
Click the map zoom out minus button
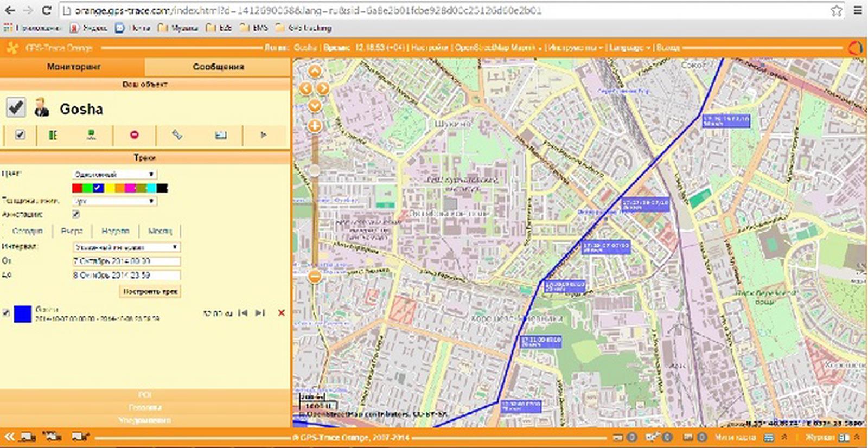(315, 277)
